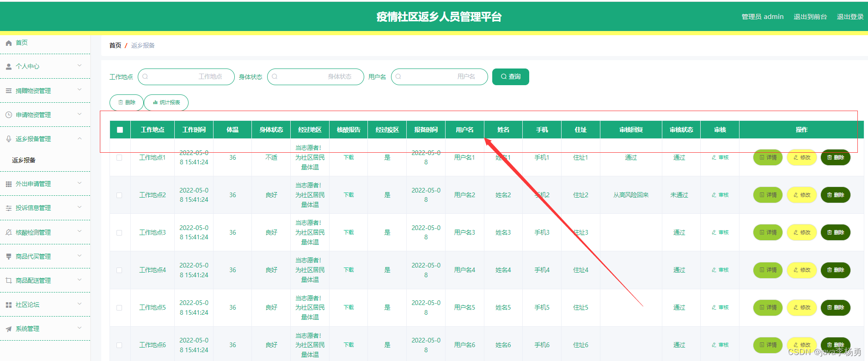Viewport: 868px width, 361px height.
Task: Expand the 捐赠物资管理 chevron
Action: [x=79, y=90]
